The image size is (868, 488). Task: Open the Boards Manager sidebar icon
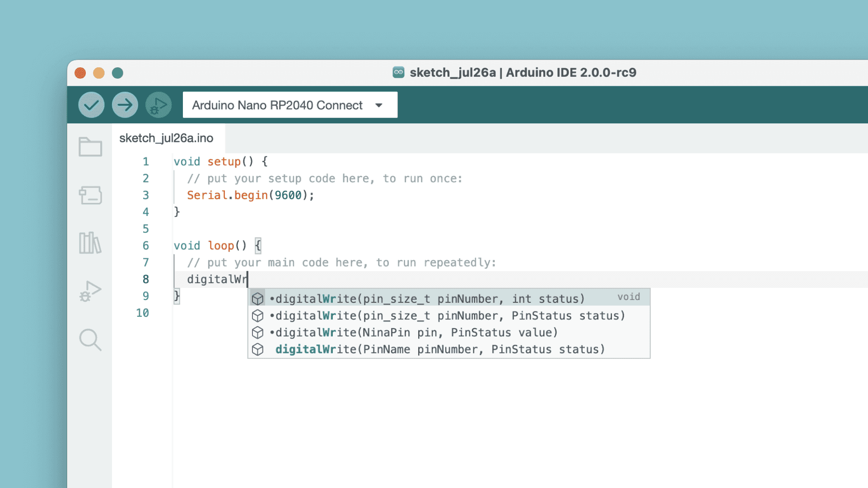tap(90, 195)
